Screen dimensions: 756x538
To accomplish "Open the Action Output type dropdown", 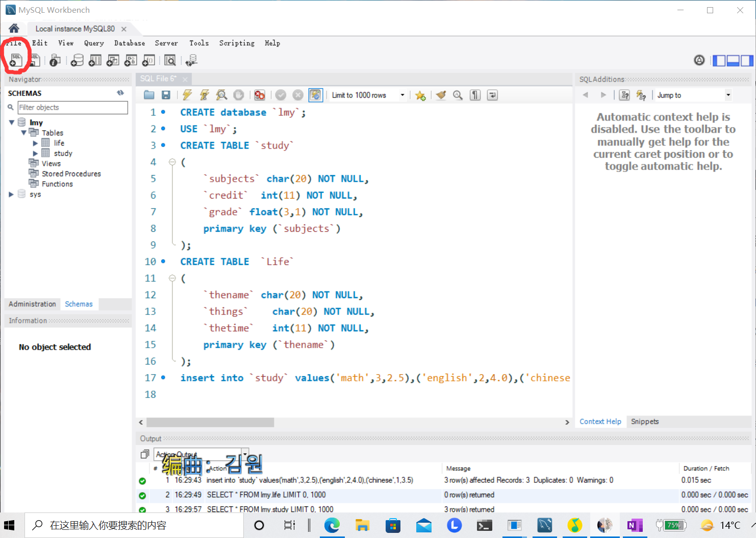I will click(245, 454).
